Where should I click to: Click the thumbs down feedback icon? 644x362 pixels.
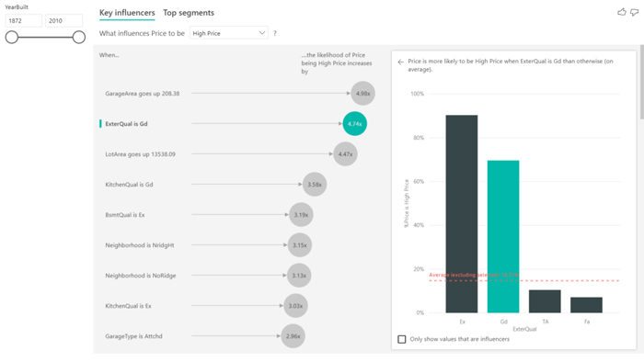click(635, 12)
